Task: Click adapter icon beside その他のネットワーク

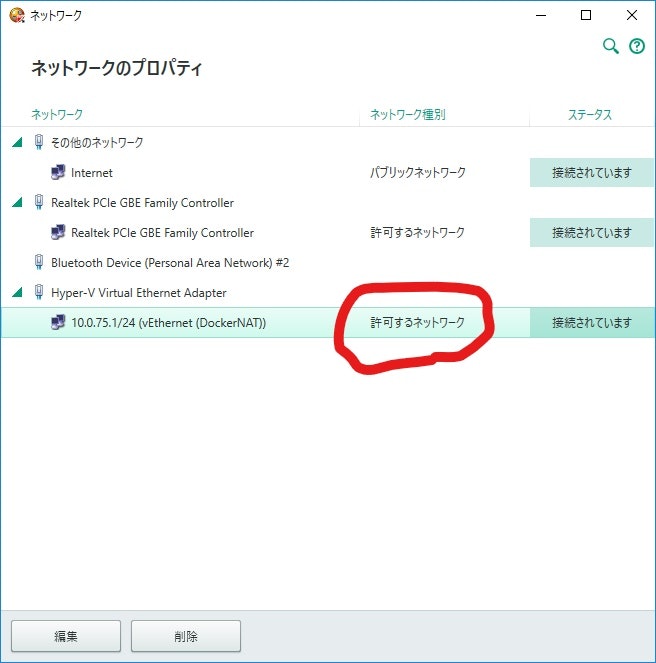Action: coord(38,142)
